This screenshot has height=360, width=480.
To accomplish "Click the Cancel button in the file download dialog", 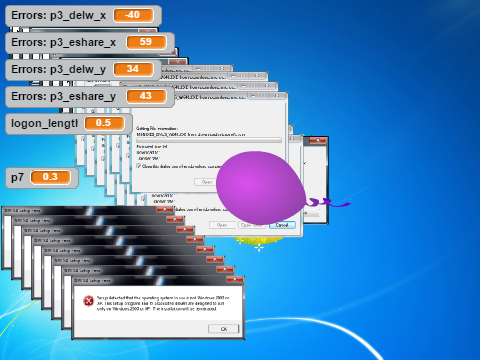I will (x=282, y=225).
